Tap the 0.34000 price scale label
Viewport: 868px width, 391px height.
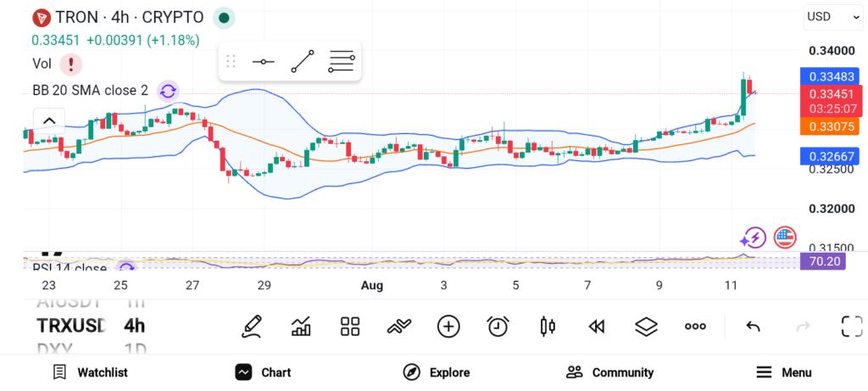(x=832, y=51)
